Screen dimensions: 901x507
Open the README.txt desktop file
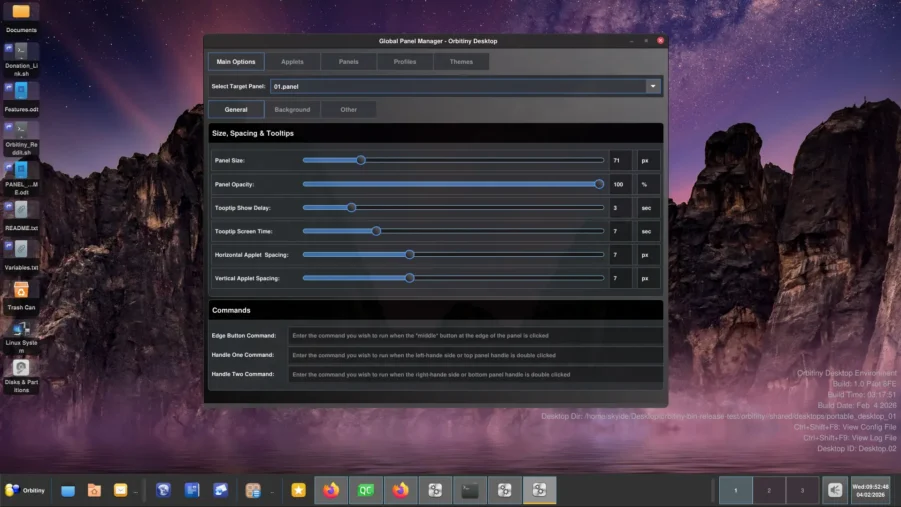[21, 211]
